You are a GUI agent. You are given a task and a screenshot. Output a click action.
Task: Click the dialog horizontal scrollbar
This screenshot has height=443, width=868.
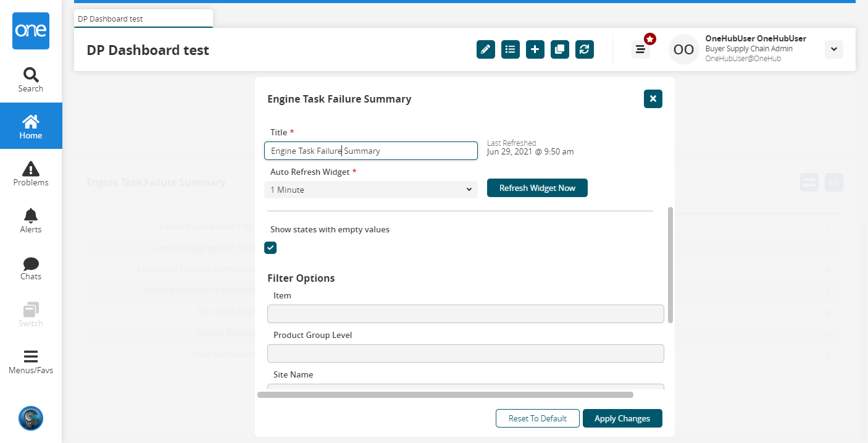pos(445,395)
